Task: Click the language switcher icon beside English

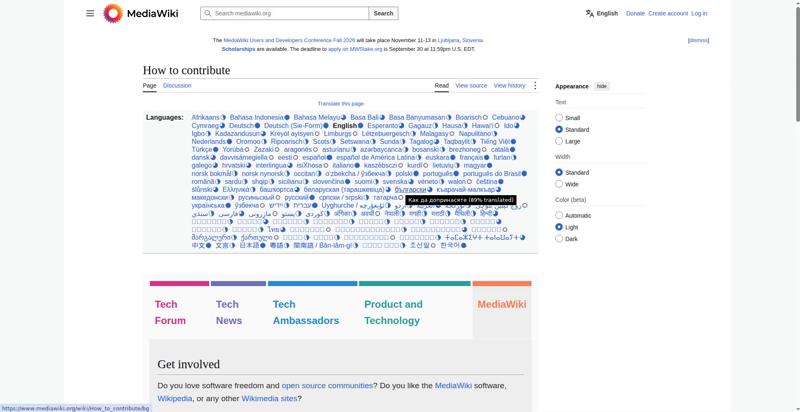Action: point(590,13)
